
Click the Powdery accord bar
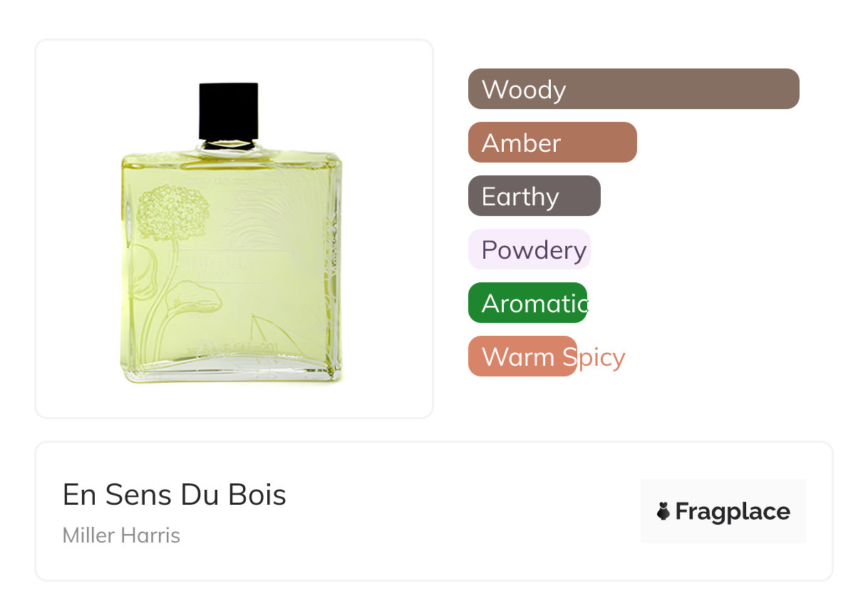pyautogui.click(x=529, y=250)
